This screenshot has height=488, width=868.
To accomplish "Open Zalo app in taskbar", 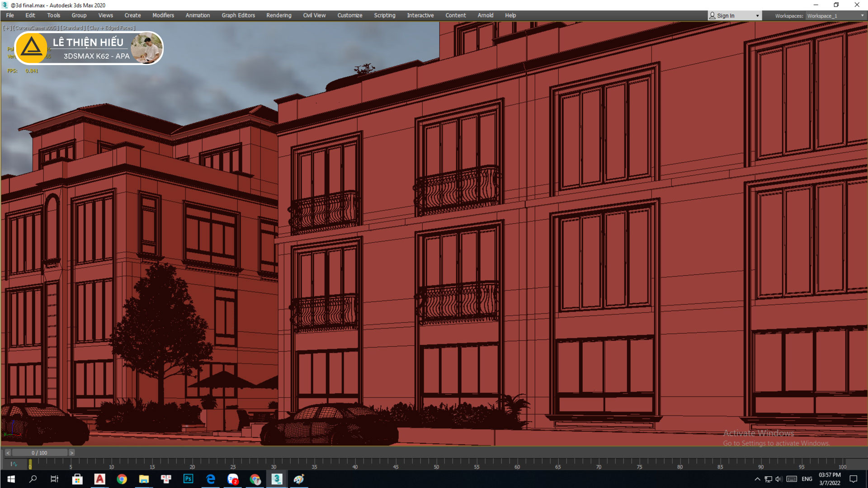I will click(233, 479).
